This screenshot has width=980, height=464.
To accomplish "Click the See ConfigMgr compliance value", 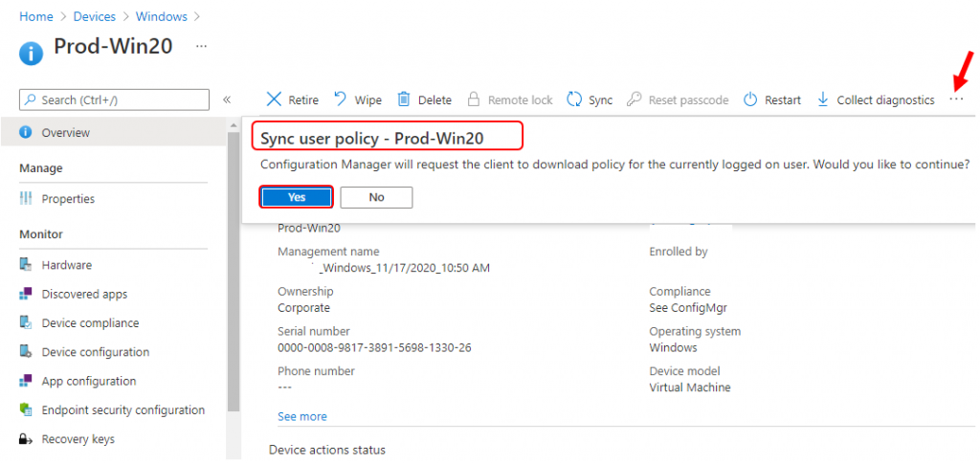I will [687, 307].
